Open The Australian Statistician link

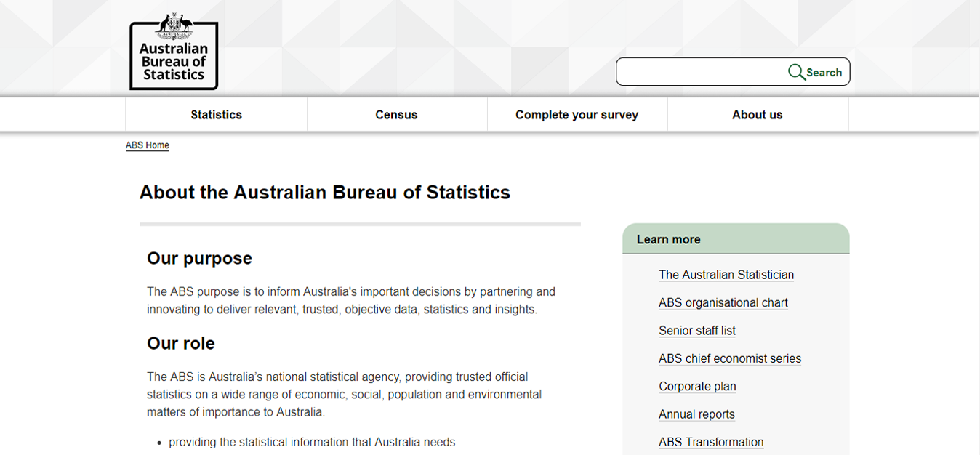click(726, 275)
